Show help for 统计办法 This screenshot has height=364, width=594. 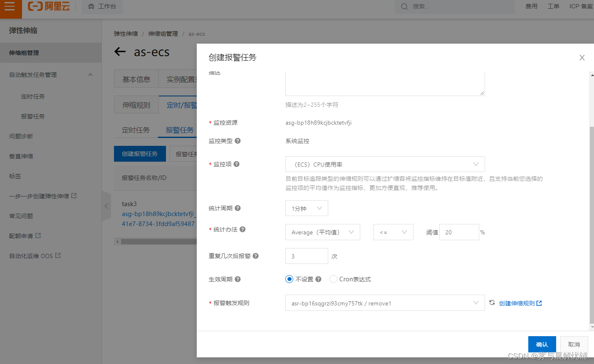(243, 229)
